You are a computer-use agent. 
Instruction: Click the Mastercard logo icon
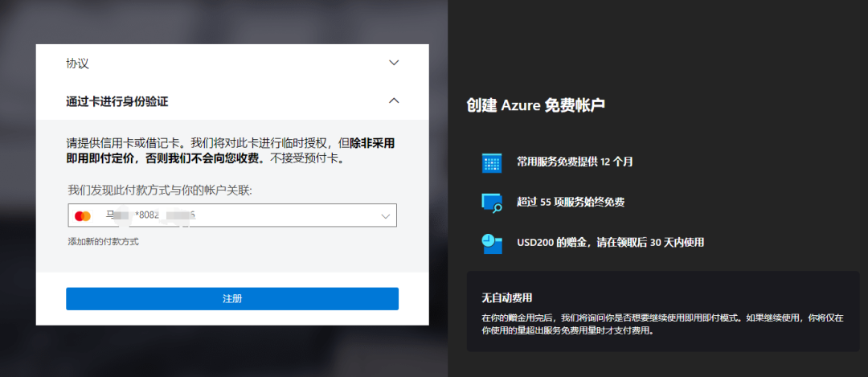83,216
